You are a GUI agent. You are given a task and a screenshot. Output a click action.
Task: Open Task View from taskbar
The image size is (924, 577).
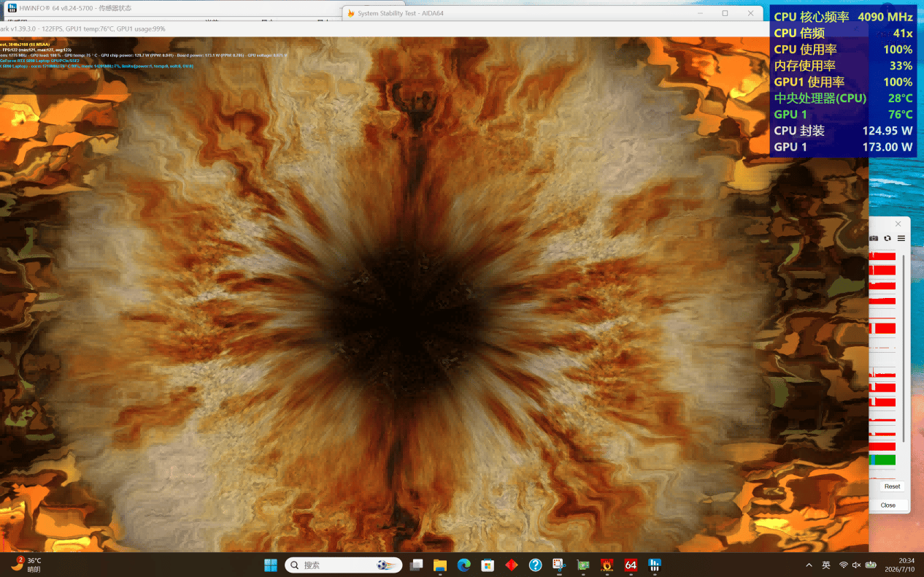pyautogui.click(x=417, y=565)
